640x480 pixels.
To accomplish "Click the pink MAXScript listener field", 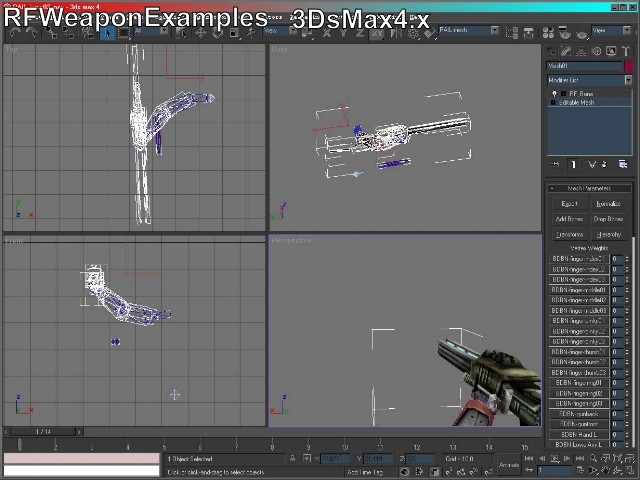I will click(82, 458).
